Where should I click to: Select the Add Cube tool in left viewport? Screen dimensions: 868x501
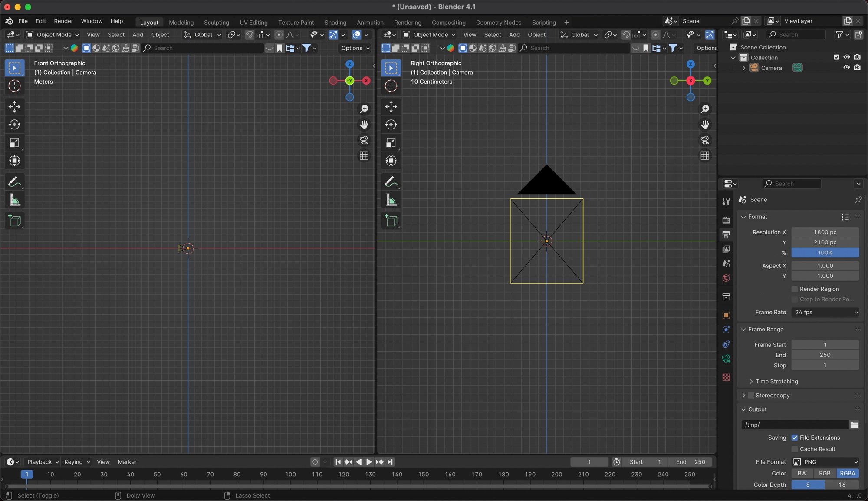point(14,221)
